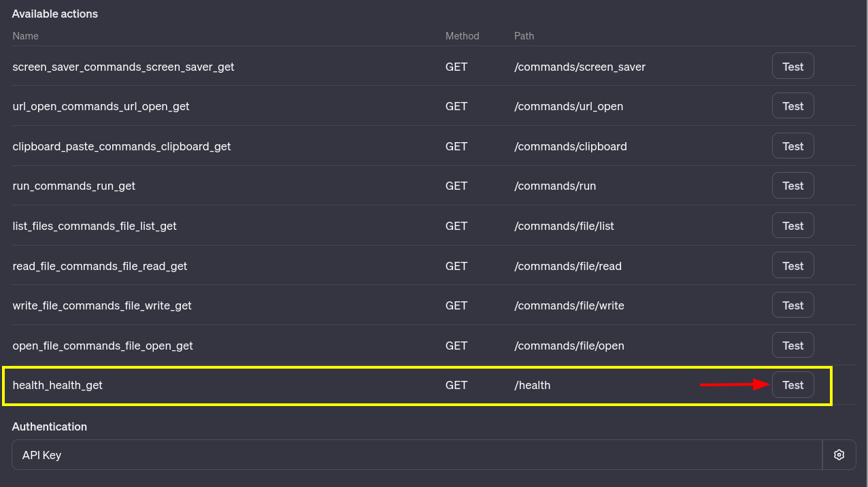Select the /commands/screen_saver path text
868x487 pixels.
coord(580,67)
